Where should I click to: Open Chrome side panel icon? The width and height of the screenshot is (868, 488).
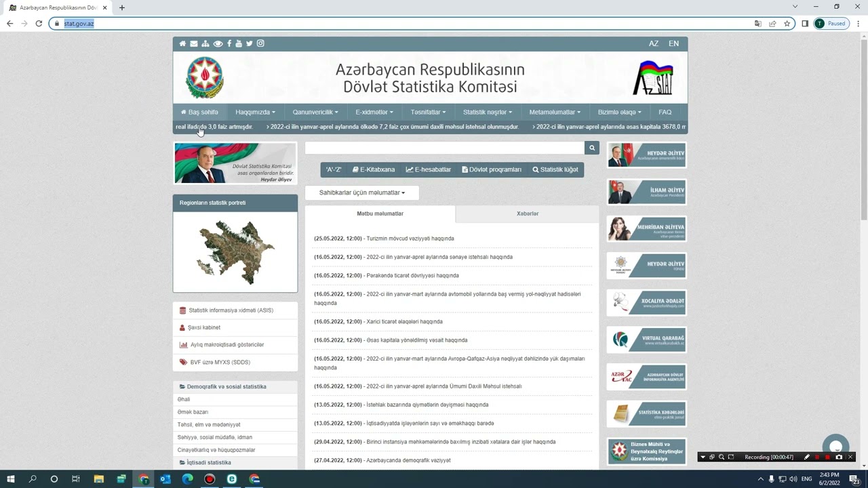click(x=805, y=23)
